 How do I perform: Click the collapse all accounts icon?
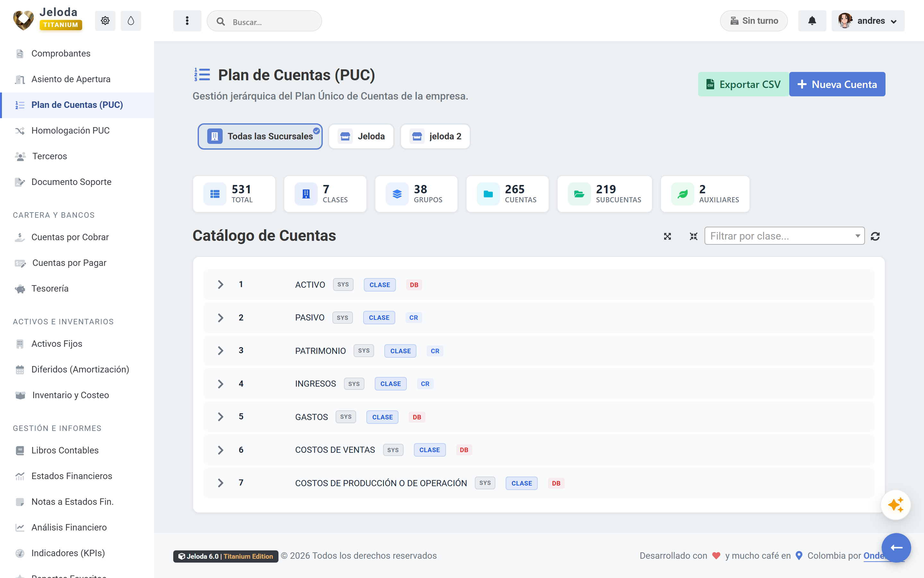coord(693,236)
